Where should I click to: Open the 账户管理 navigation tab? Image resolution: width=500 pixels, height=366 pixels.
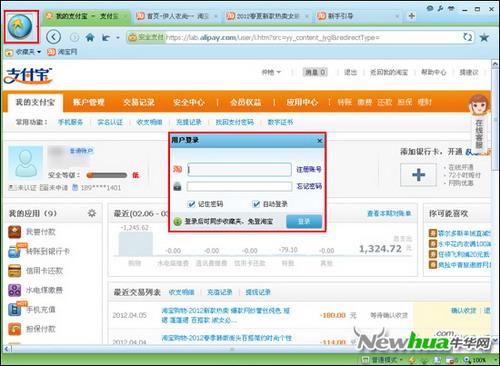89,102
